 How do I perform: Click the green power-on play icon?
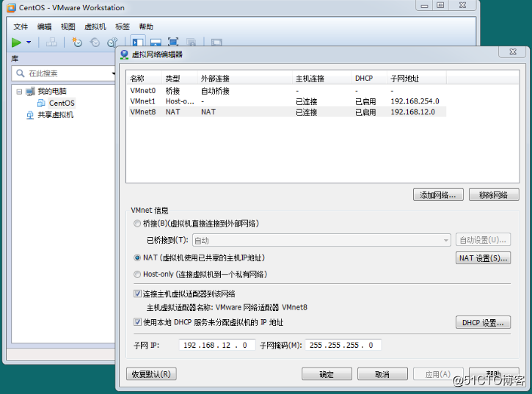point(16,43)
